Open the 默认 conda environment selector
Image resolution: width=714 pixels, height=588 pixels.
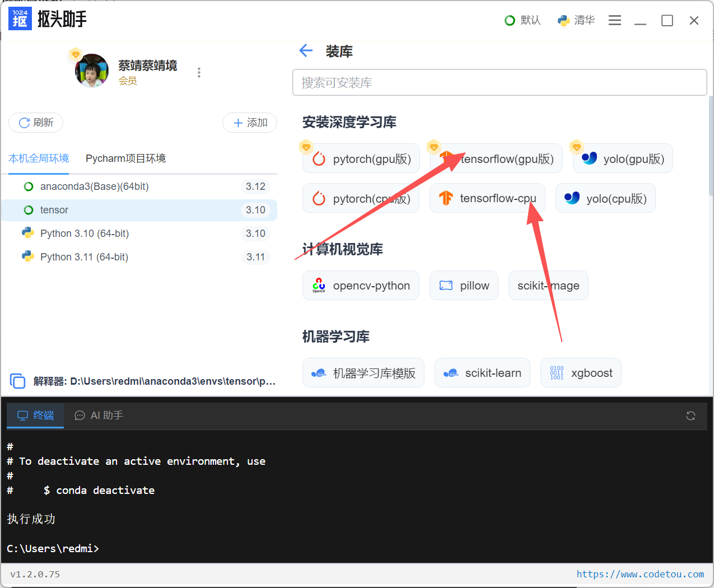click(x=522, y=20)
